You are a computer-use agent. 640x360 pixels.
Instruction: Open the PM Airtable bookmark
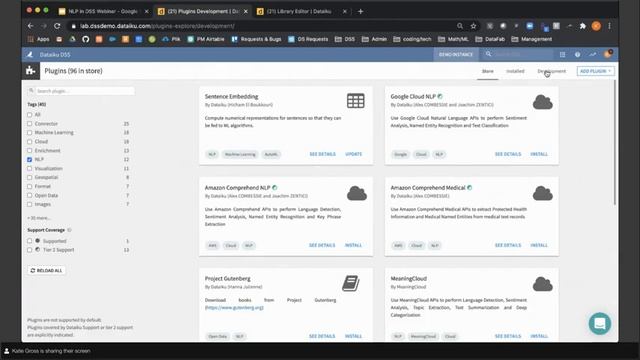pos(206,39)
